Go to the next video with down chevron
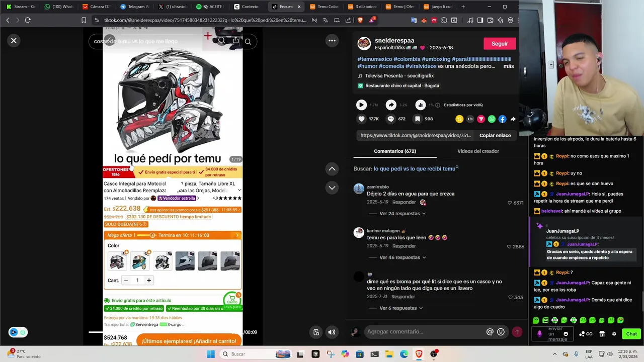The height and width of the screenshot is (362, 644). pos(332,188)
